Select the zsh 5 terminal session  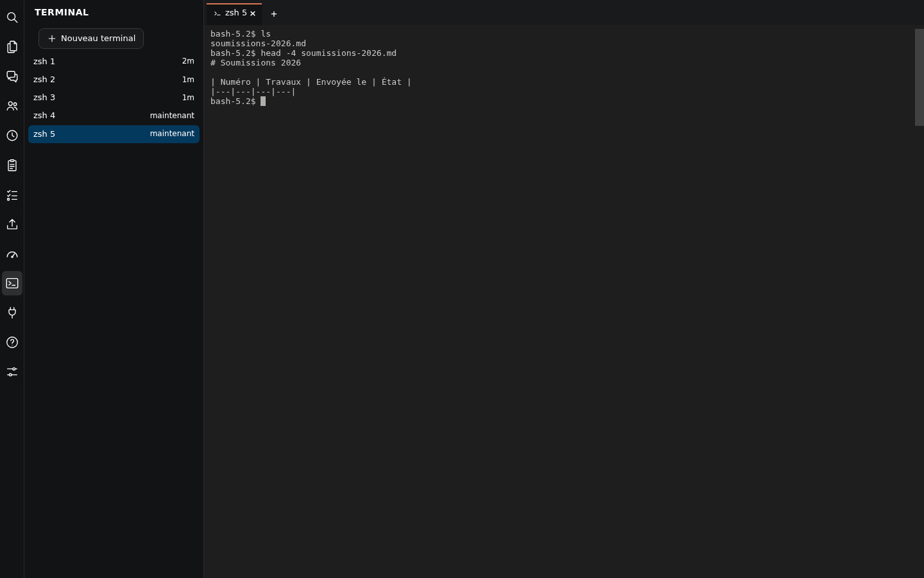pyautogui.click(x=114, y=134)
